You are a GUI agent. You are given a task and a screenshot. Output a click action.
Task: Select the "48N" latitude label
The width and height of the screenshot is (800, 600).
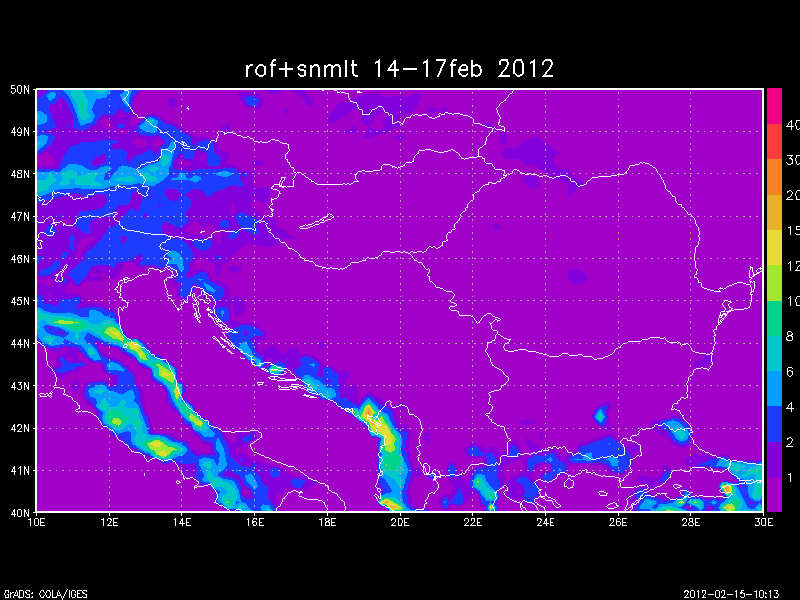(20, 174)
